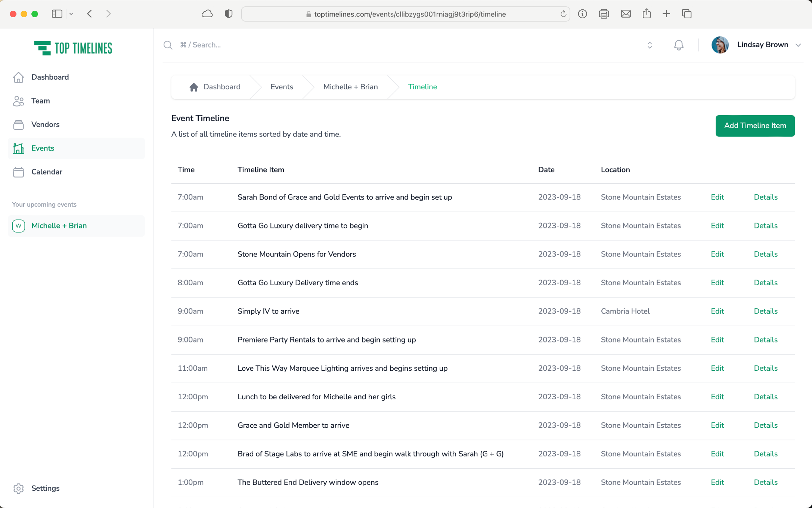This screenshot has width=812, height=508.
Task: Expand the sidebar options chevron in toolbar
Action: [x=71, y=14]
